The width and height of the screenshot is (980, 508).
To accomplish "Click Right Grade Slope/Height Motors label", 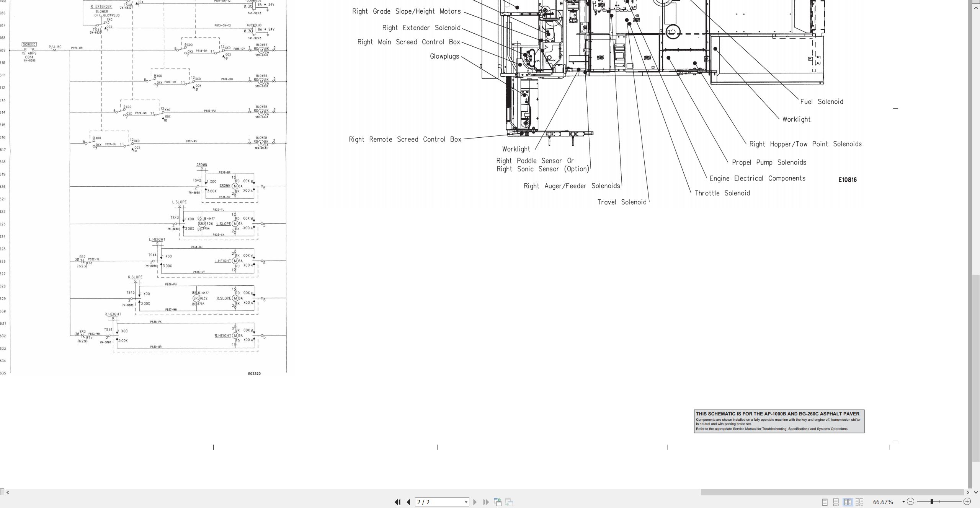I will (407, 11).
